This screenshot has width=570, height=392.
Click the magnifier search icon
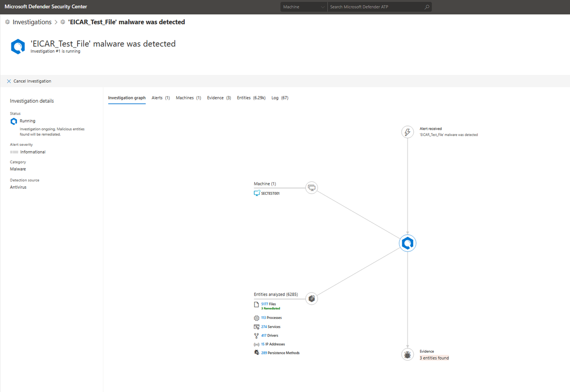point(427,7)
